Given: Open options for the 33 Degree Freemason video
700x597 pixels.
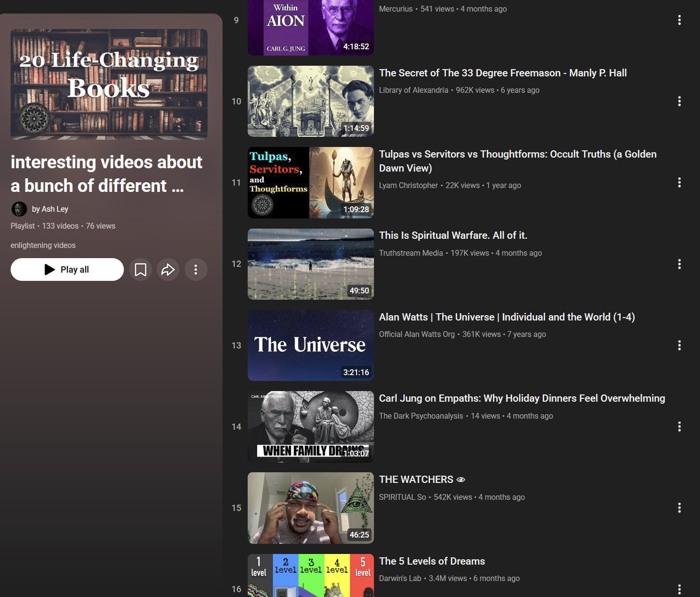Looking at the screenshot, I should coord(679,101).
